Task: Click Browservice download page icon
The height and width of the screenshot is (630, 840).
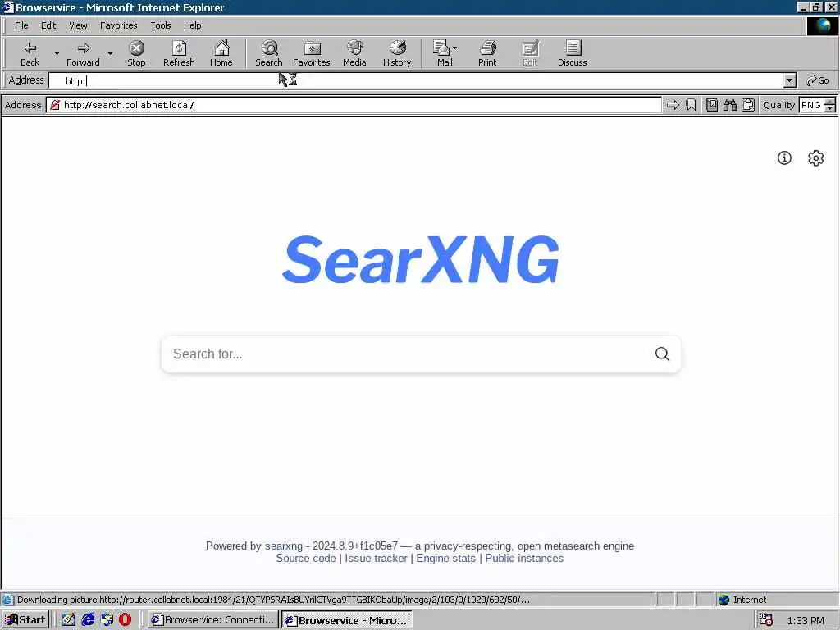Action: tap(711, 105)
